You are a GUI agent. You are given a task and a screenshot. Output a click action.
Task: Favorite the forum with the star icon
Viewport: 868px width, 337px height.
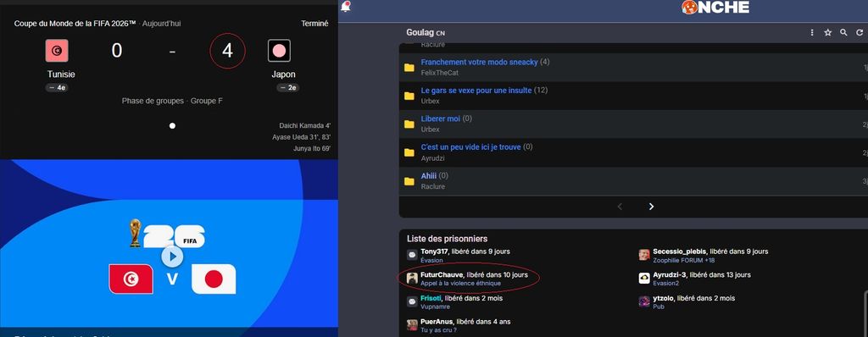[x=827, y=33]
